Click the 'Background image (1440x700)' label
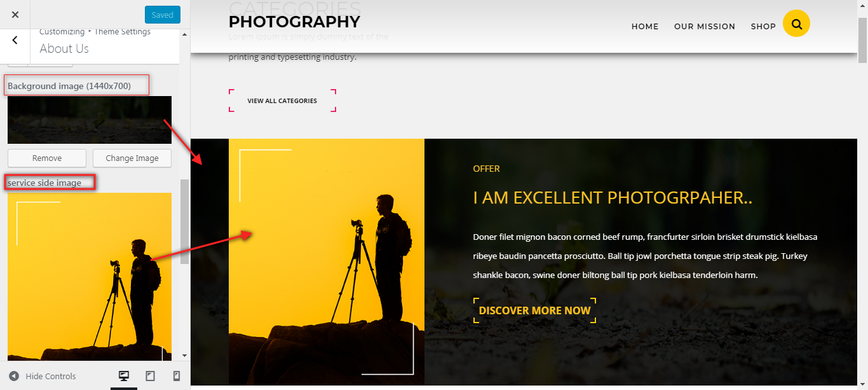Screen dimensions: 868x390 [x=69, y=86]
